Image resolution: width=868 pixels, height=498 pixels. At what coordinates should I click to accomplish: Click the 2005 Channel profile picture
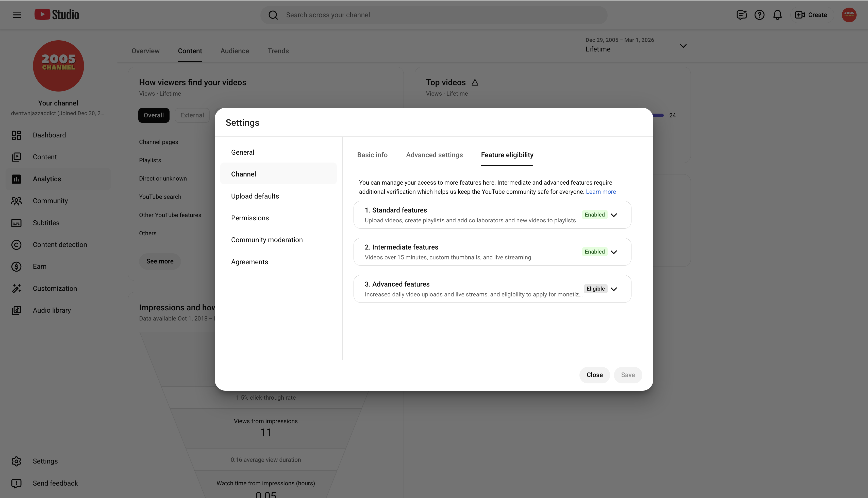tap(58, 66)
